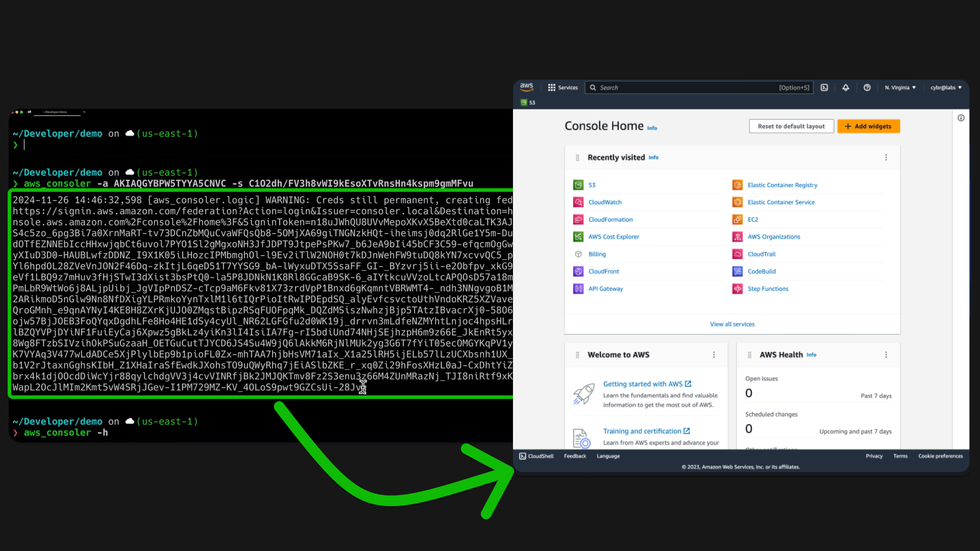This screenshot has height=551, width=980.
Task: Open the help question mark menu
Action: pos(867,88)
